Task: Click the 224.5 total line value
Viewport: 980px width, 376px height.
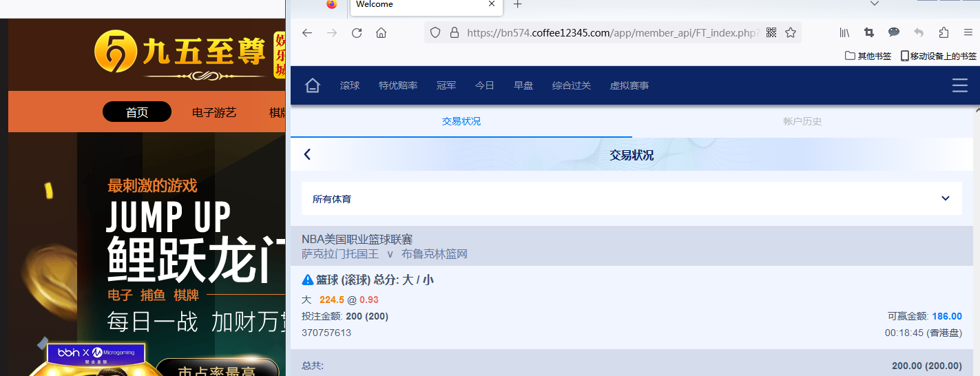Action: (x=332, y=300)
